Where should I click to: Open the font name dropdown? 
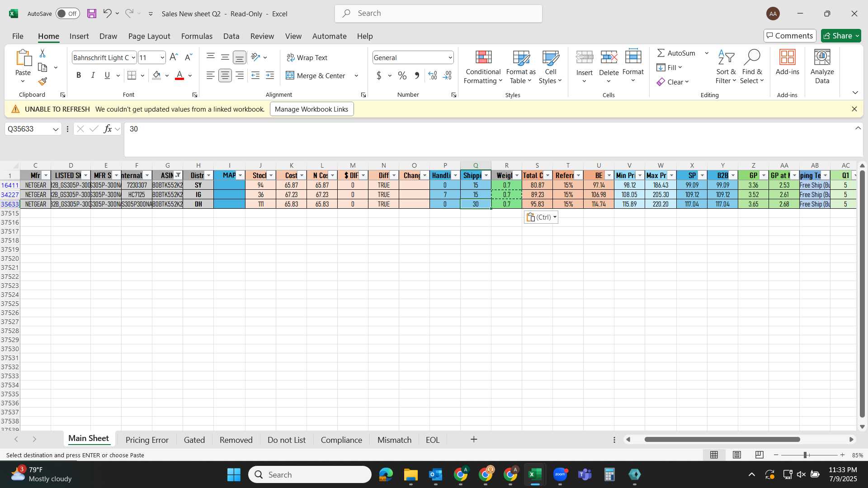point(133,57)
